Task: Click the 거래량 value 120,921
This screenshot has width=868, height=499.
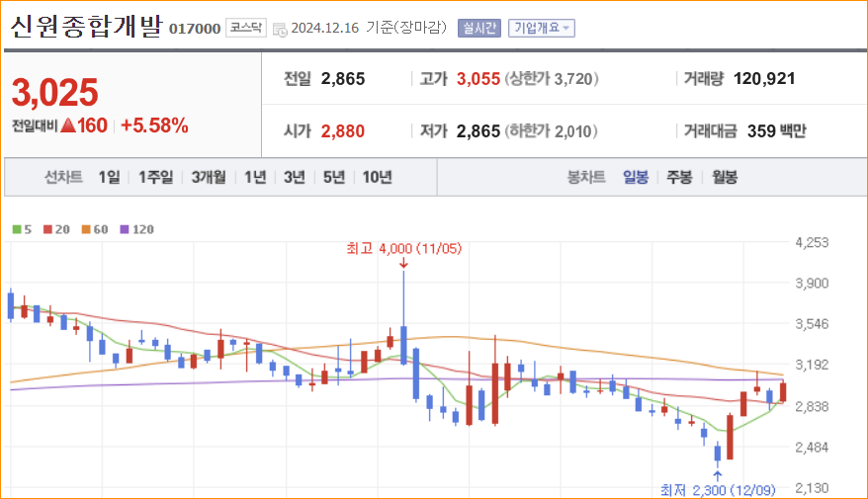Action: [764, 79]
